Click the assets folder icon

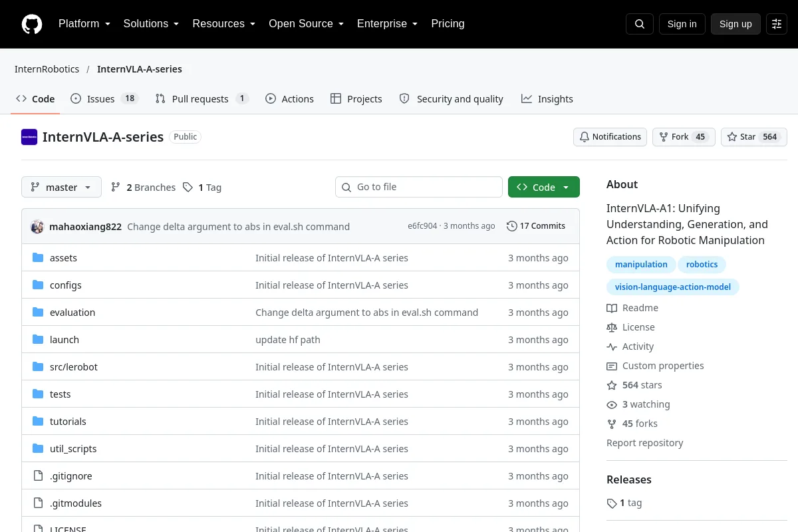click(38, 258)
